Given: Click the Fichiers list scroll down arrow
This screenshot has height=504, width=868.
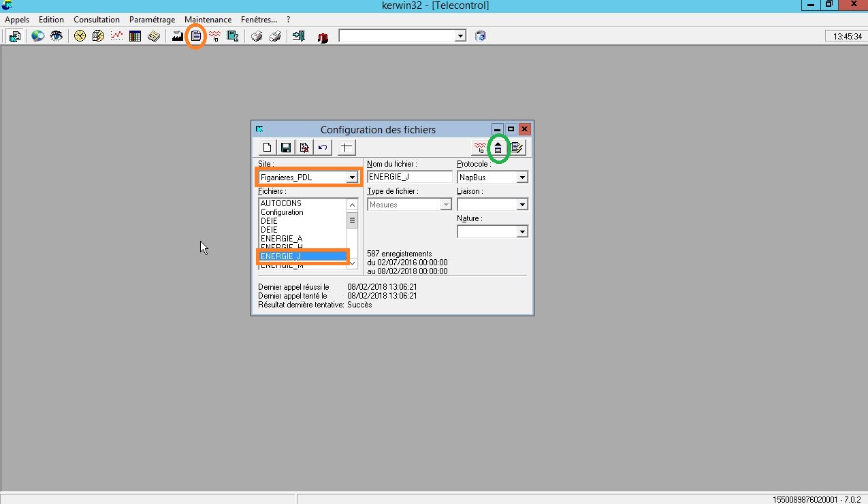Looking at the screenshot, I should coord(352,263).
